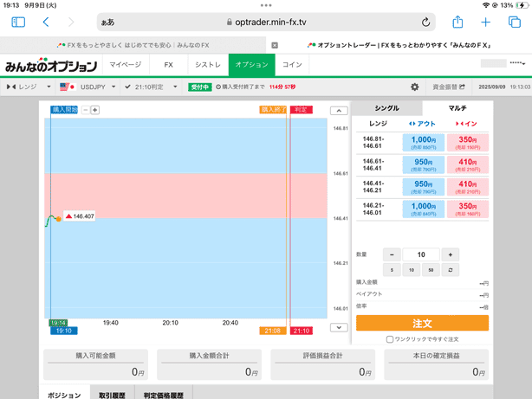
Task: Reload the page with refresh icon
Action: (x=425, y=23)
